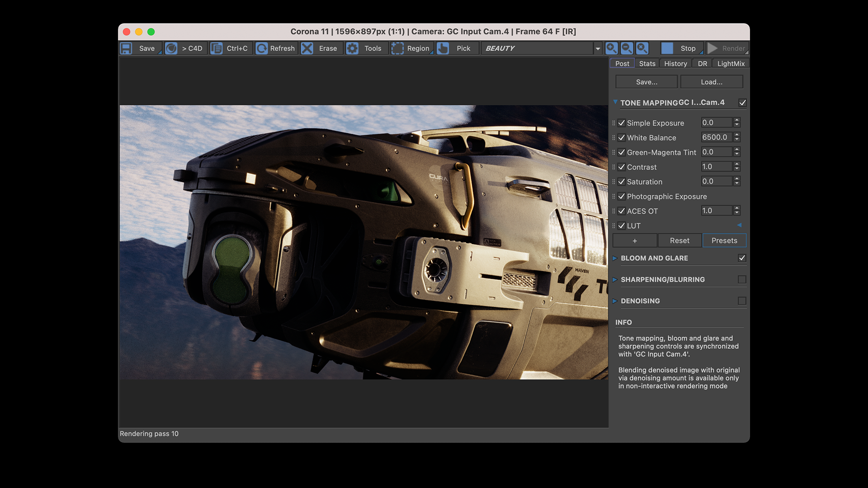868x488 pixels.
Task: Click the Presets button
Action: pos(724,240)
